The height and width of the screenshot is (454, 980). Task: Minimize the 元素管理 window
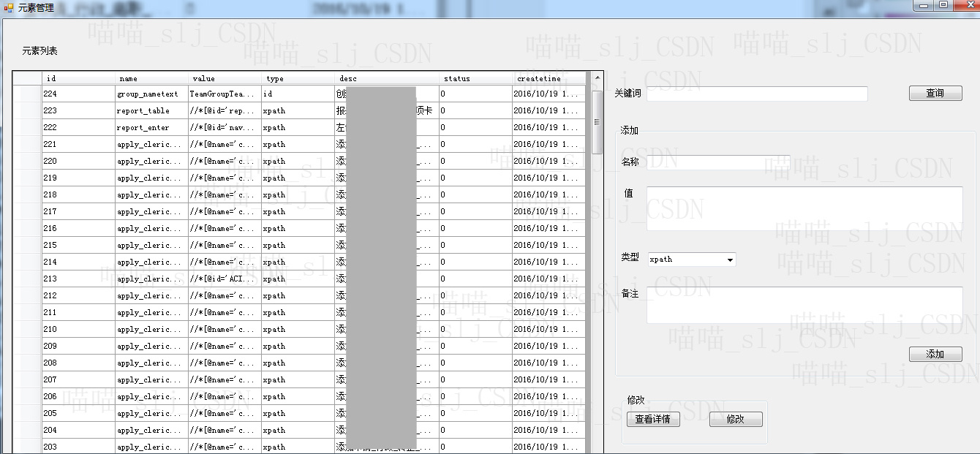tap(925, 5)
